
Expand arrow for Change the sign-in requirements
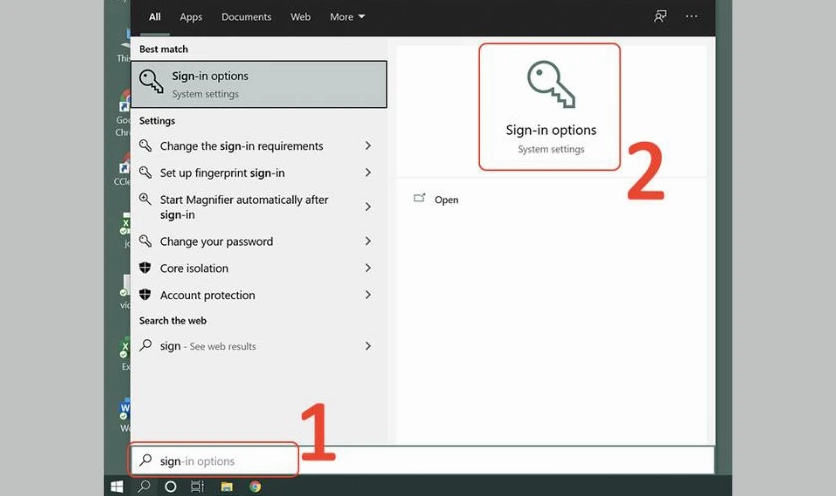(368, 146)
